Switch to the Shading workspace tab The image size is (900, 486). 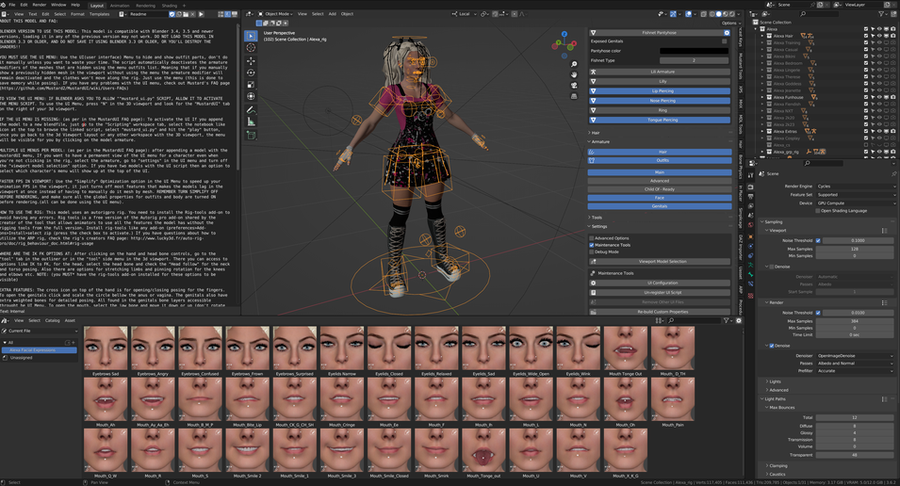point(169,6)
